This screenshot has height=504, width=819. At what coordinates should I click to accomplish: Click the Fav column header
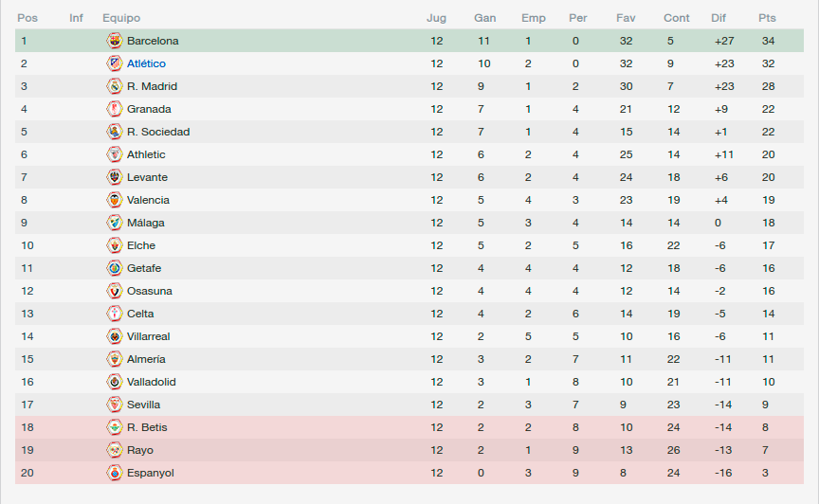click(x=626, y=18)
